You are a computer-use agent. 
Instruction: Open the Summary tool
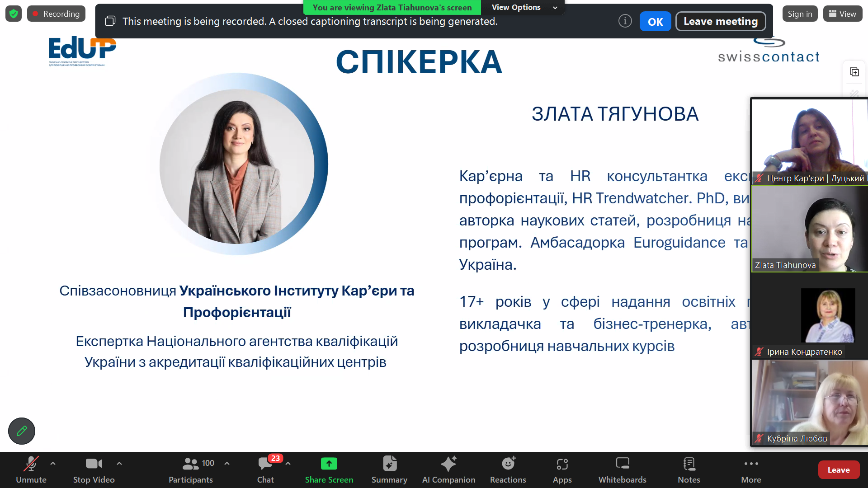click(389, 469)
